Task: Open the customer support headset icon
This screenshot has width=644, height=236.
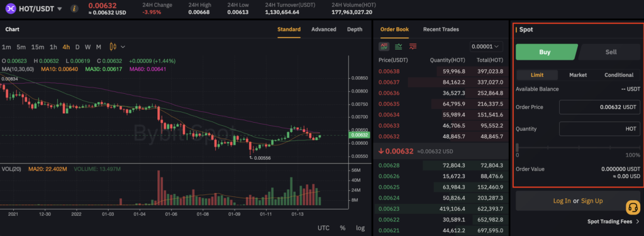Action: 633,207
